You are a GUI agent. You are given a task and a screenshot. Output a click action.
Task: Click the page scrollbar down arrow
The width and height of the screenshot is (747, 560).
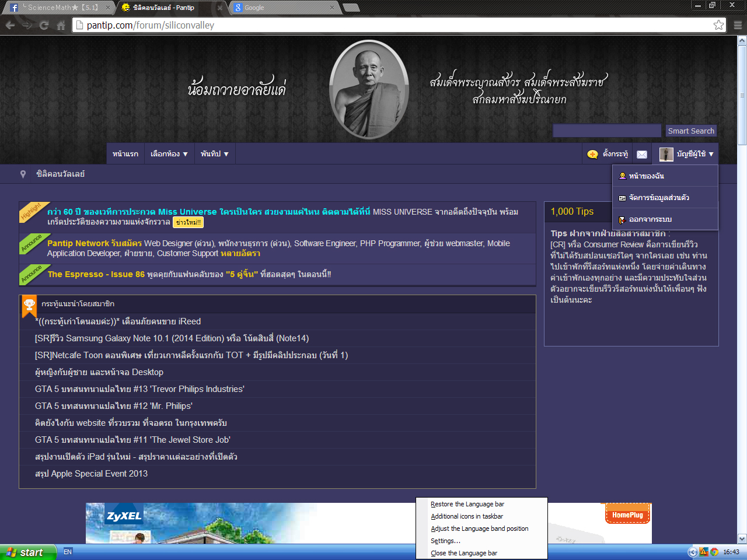tap(742, 539)
